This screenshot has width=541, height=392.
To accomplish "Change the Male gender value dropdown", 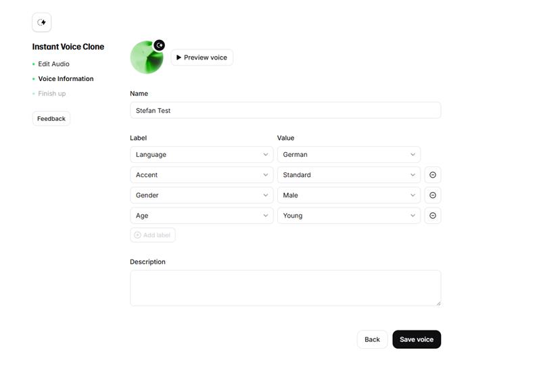I will (x=348, y=195).
